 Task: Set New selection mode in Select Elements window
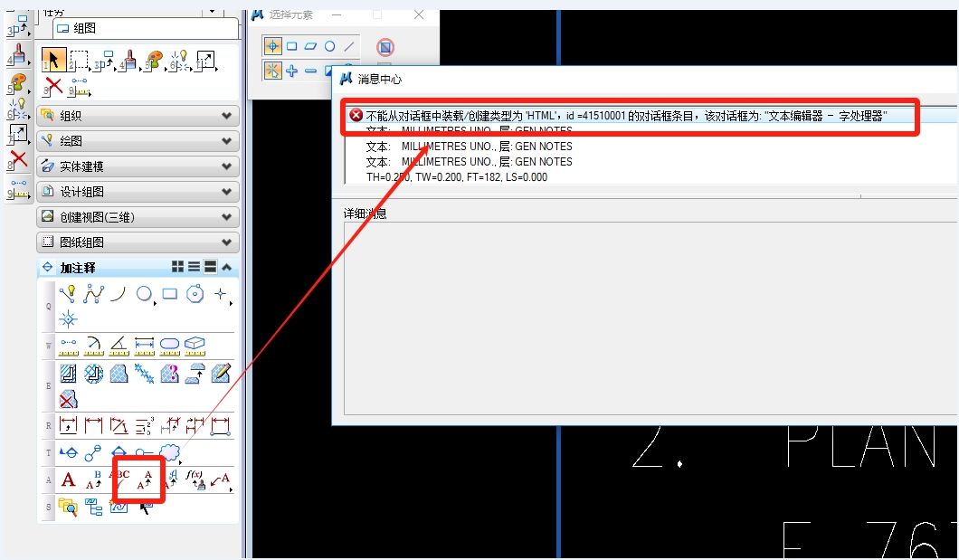click(x=272, y=71)
